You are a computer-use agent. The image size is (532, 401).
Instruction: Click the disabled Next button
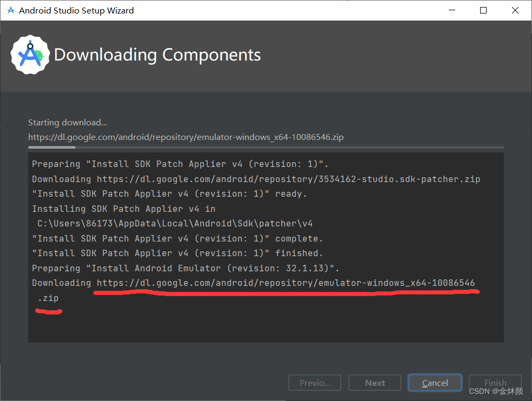point(375,383)
